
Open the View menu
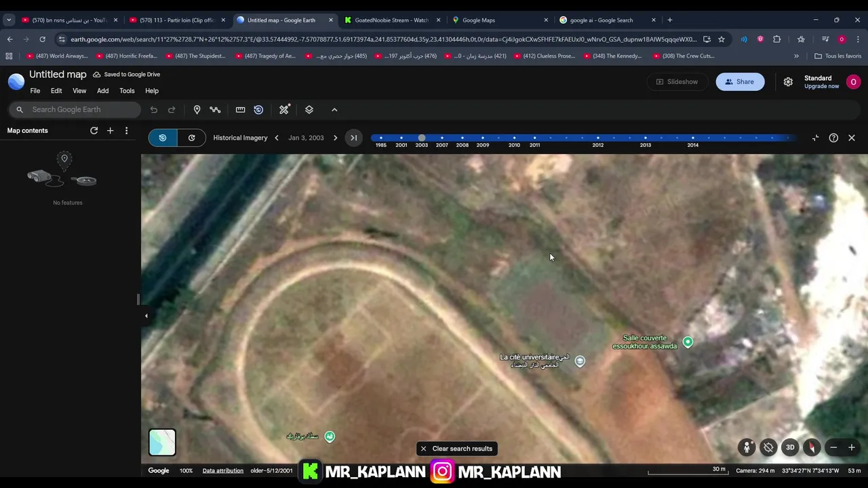click(79, 91)
